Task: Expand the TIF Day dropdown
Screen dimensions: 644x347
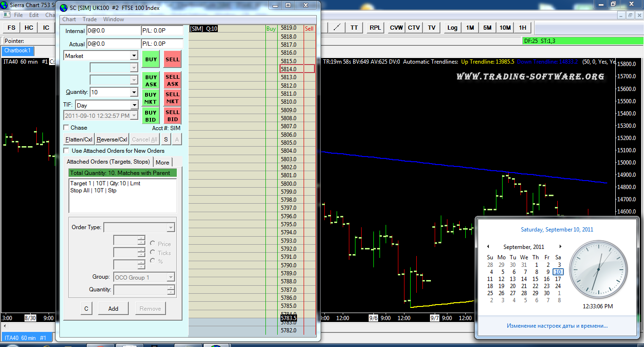Action: 134,105
